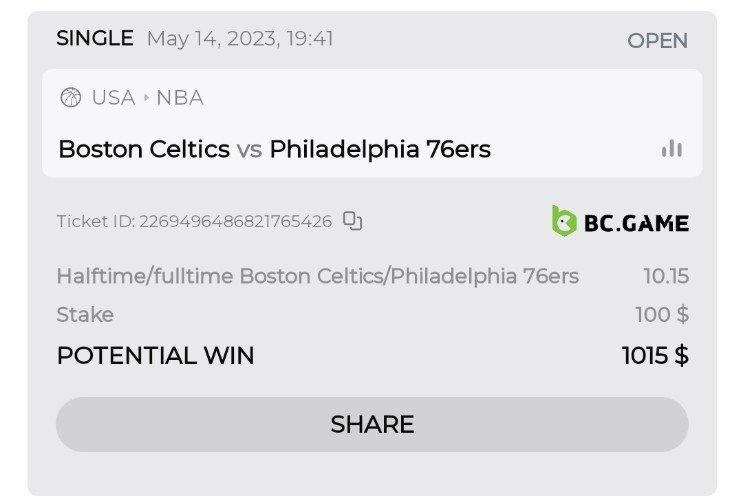Click the Boston Celtics team name
The height and width of the screenshot is (496, 743).
tap(144, 150)
